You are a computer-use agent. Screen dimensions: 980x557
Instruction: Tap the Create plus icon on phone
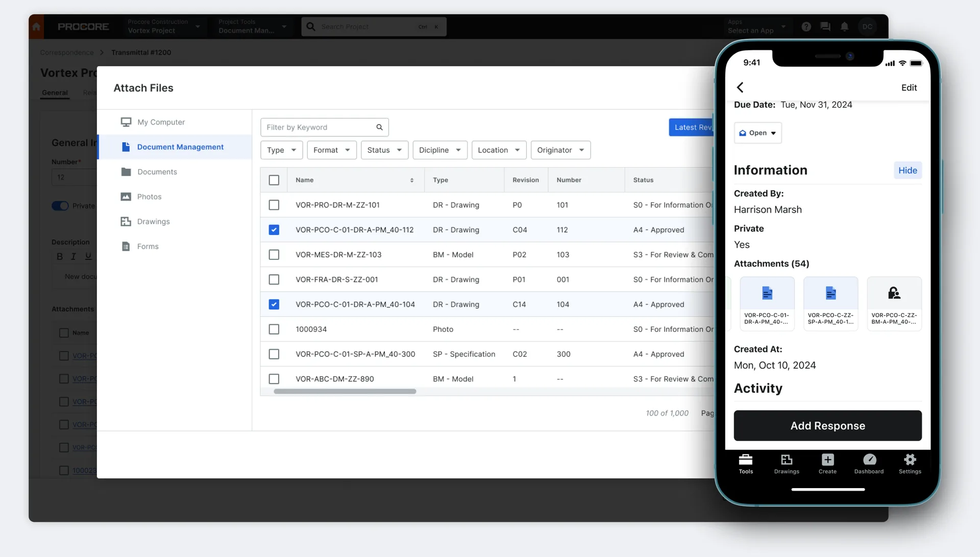coord(827,459)
